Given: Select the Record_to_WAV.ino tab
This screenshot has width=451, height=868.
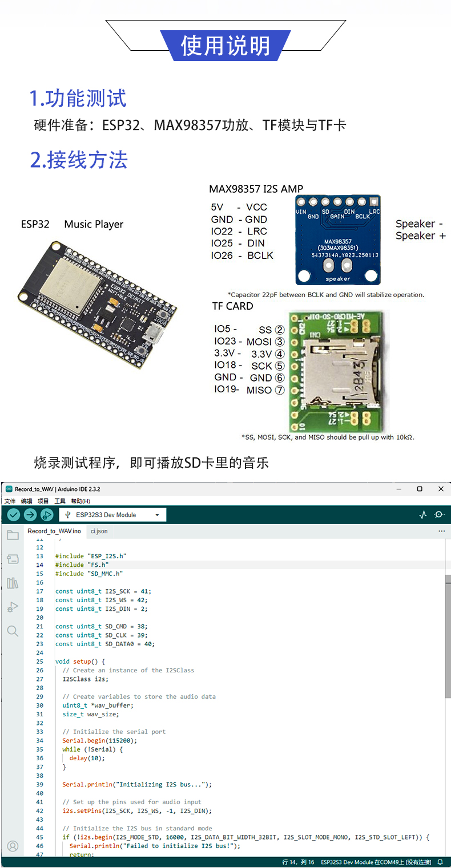Looking at the screenshot, I should pyautogui.click(x=54, y=531).
